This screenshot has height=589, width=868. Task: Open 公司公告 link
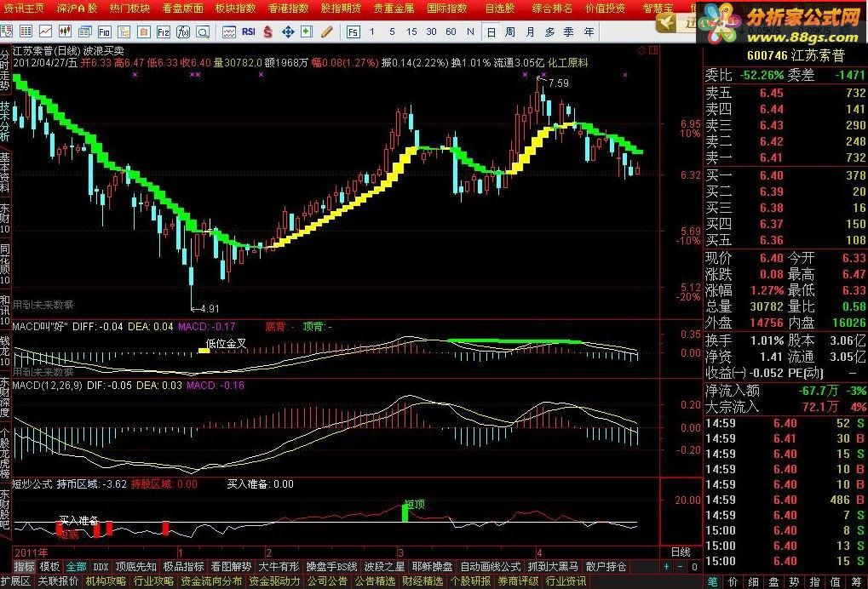[327, 581]
